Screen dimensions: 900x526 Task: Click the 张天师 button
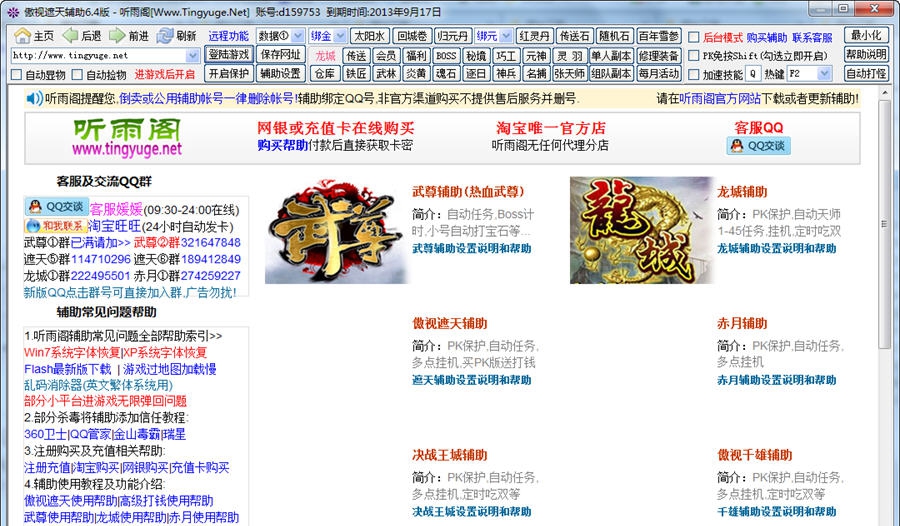click(569, 74)
